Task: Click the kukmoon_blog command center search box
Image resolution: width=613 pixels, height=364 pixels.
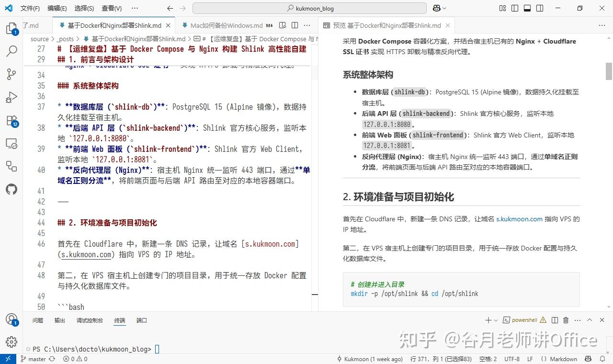Action: pos(309,8)
